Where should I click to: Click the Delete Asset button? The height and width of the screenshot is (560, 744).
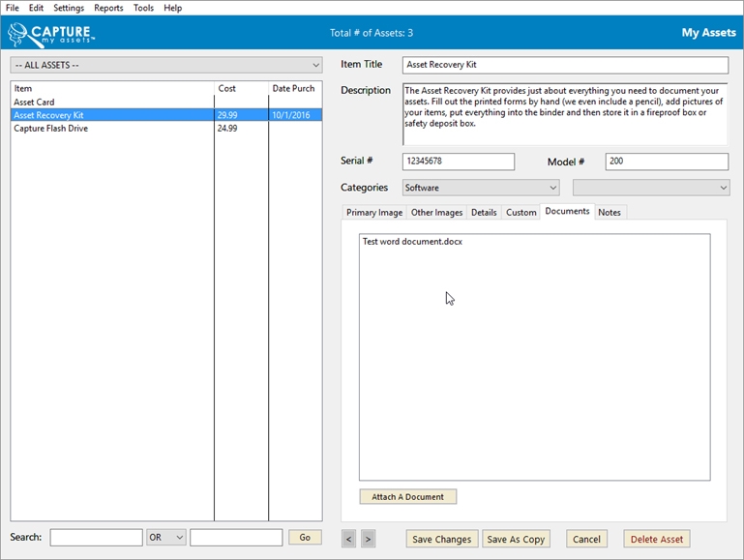point(657,539)
